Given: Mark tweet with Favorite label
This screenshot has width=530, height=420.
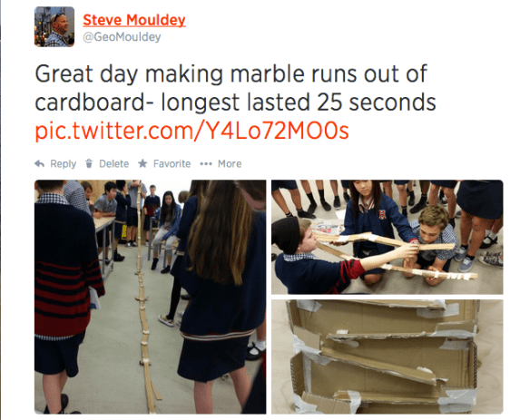Looking at the screenshot, I should [172, 164].
